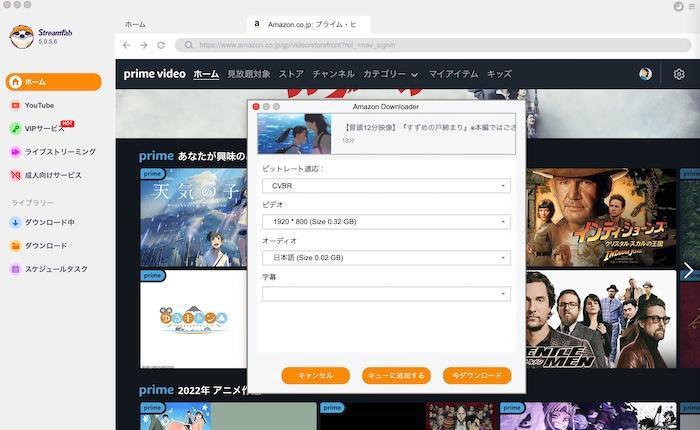Screen dimensions: 700x430
Task: Open the ホーム item in the sidebar
Action: 54,82
